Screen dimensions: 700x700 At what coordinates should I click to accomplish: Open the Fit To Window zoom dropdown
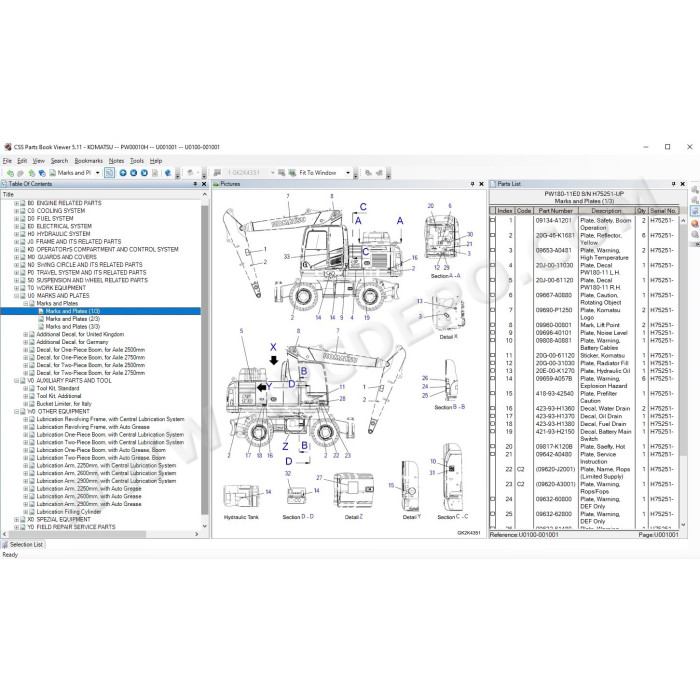[x=348, y=173]
